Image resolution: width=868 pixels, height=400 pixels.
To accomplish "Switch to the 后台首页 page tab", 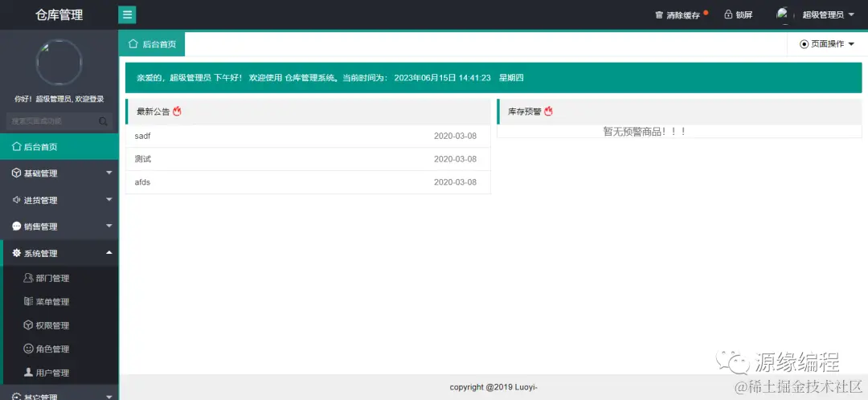I will [x=152, y=44].
